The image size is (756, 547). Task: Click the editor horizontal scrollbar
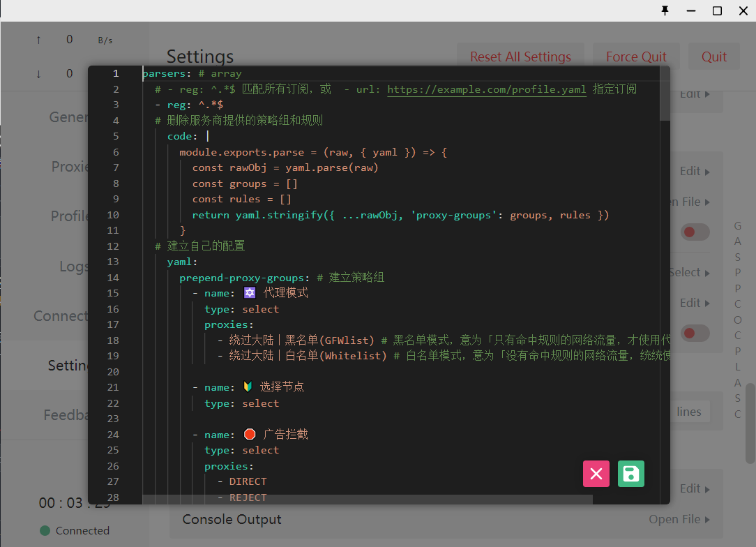tap(368, 500)
